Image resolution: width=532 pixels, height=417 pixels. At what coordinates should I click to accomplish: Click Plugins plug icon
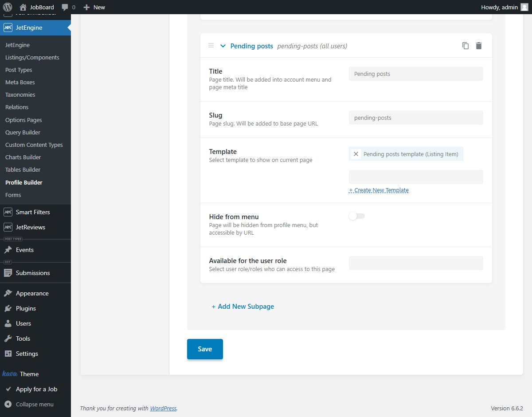click(8, 308)
